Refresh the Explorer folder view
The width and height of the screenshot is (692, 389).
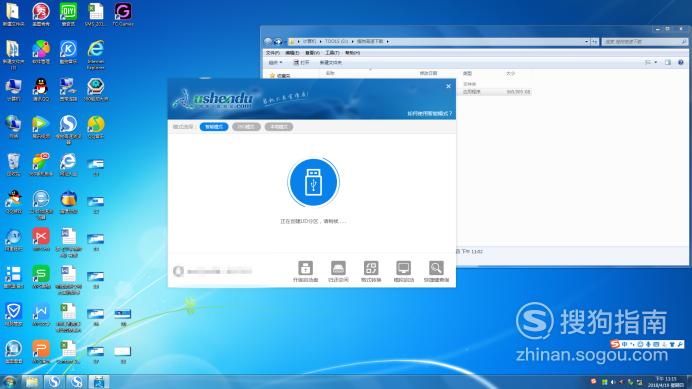(x=594, y=42)
